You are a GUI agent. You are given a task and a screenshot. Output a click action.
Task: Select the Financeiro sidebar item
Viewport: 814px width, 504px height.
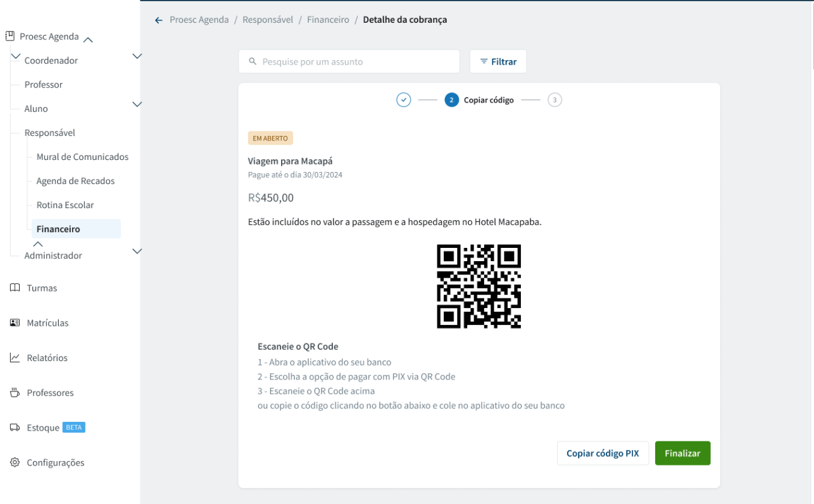(x=76, y=229)
